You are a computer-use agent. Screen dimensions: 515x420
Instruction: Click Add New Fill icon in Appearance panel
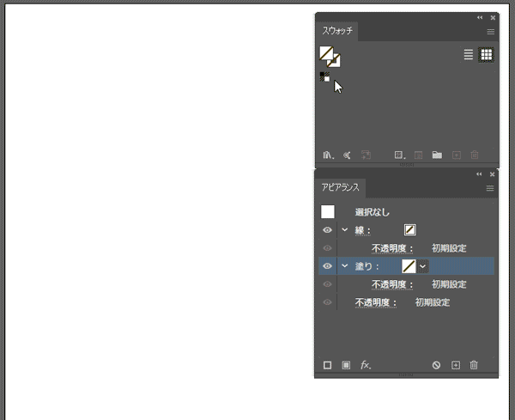(x=346, y=365)
